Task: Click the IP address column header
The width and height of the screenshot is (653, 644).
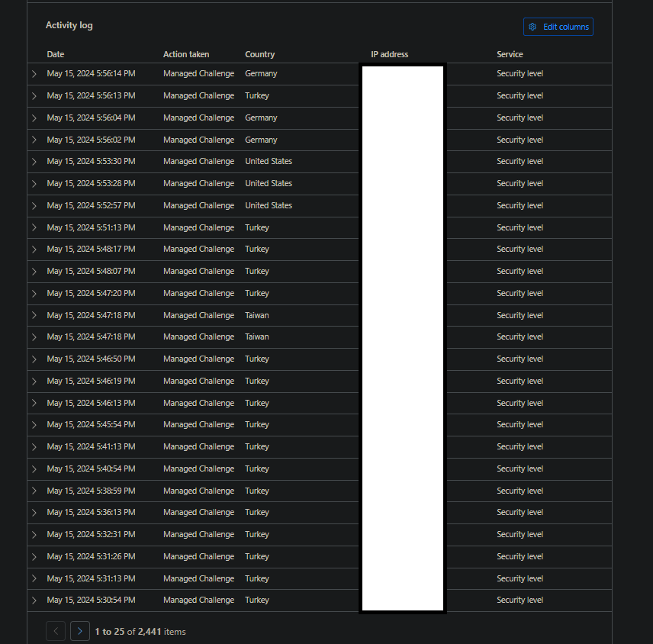Action: tap(389, 54)
